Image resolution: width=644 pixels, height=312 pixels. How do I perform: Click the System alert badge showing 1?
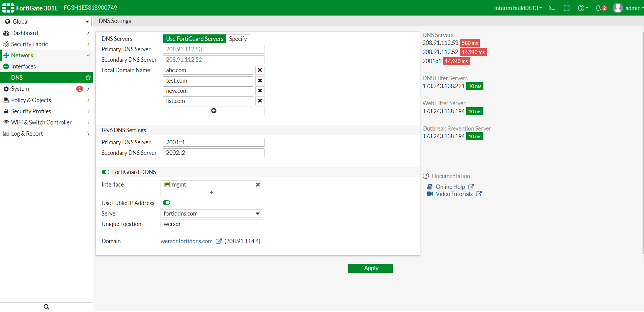click(x=80, y=89)
